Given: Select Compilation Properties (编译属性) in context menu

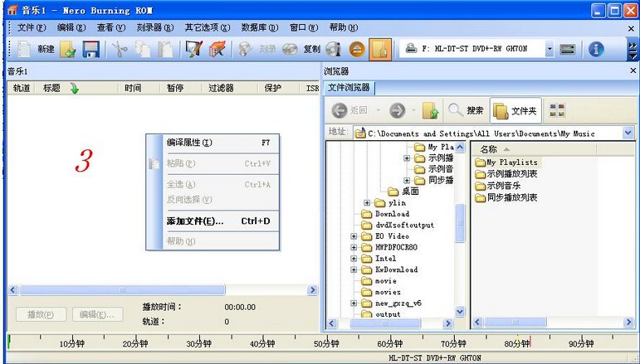Looking at the screenshot, I should [x=218, y=143].
